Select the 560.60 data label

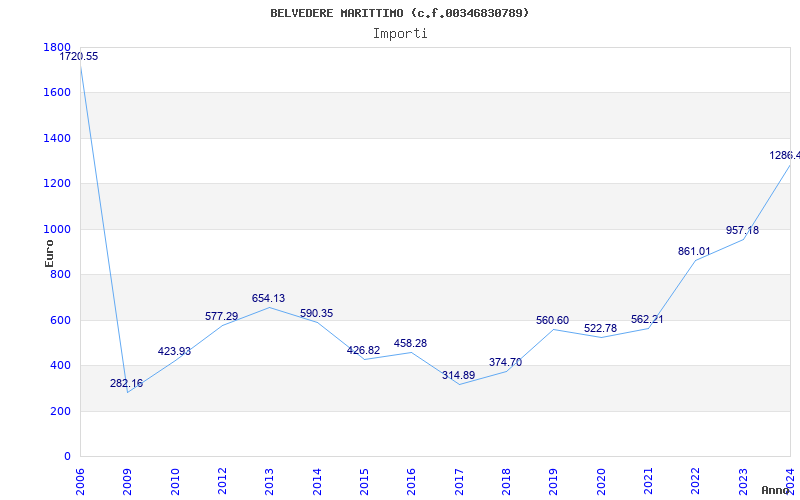point(552,320)
